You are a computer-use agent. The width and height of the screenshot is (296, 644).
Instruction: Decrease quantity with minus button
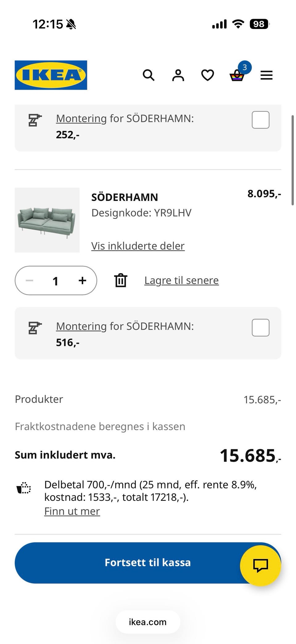click(30, 280)
